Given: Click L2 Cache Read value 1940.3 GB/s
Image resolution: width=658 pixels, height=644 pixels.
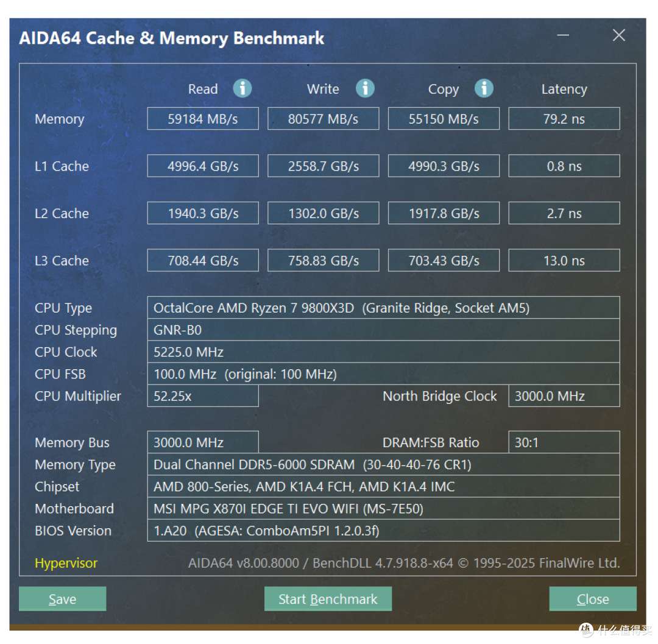Looking at the screenshot, I should coord(203,213).
